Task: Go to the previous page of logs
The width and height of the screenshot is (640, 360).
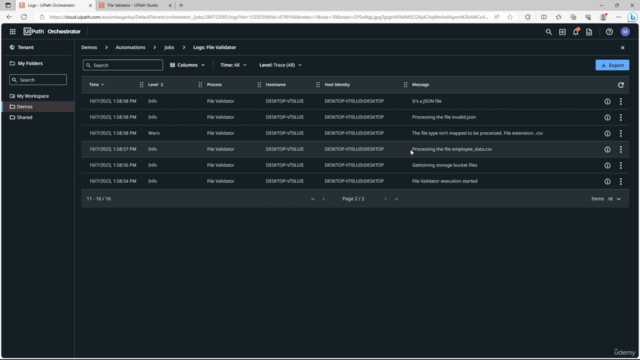Action: coord(324,199)
